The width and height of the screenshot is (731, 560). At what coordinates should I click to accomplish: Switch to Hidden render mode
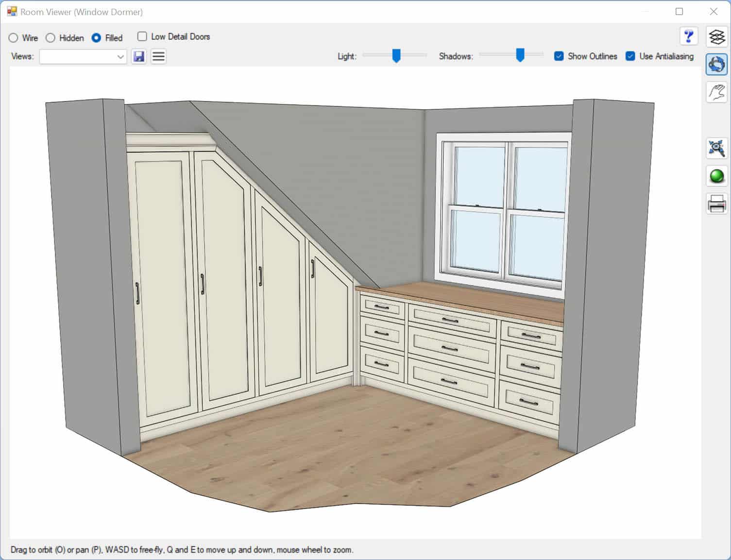(50, 37)
